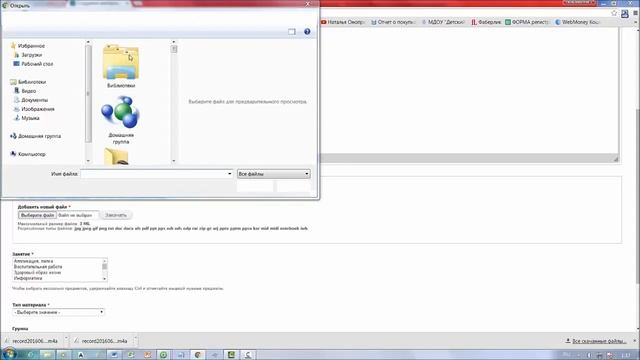Click the Выберите файл button
640x360 pixels.
coord(37,215)
